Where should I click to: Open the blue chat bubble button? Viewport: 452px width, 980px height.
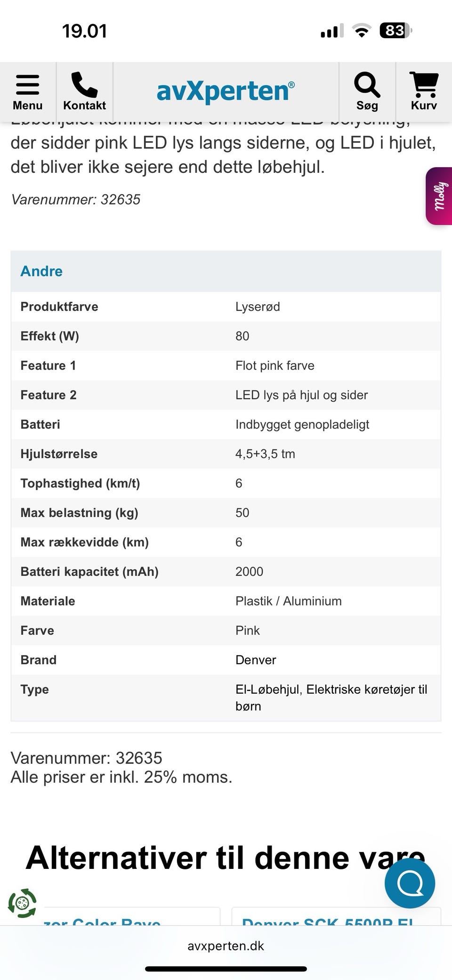(x=410, y=883)
